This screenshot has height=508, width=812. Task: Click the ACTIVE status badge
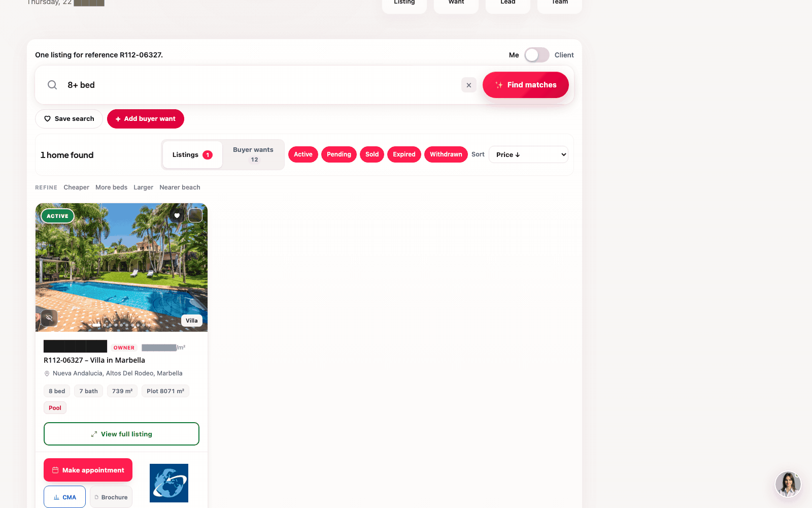pyautogui.click(x=57, y=216)
